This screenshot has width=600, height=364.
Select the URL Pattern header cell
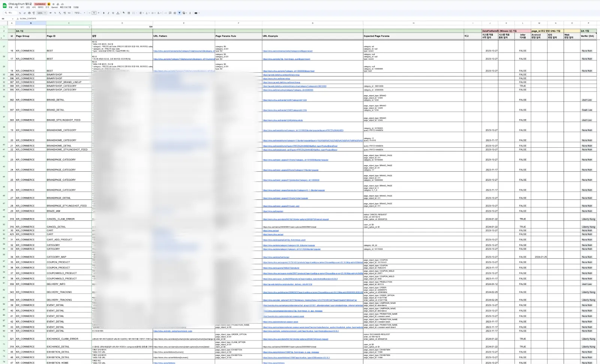pos(184,36)
